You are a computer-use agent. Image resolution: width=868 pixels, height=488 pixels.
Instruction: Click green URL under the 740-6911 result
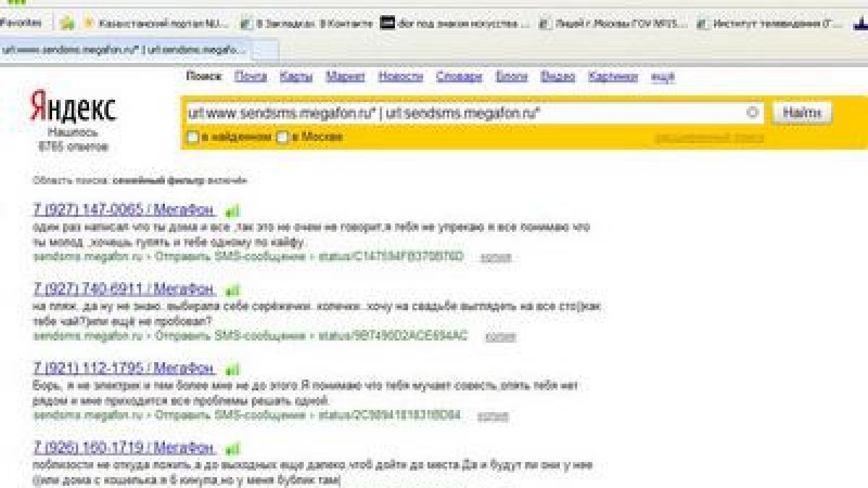250,335
